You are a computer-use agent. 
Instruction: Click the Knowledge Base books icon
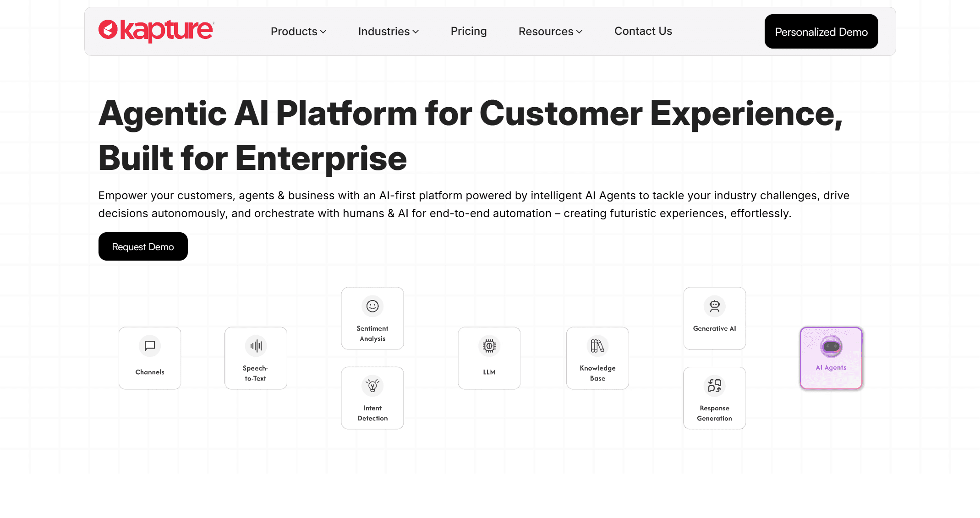pos(597,346)
